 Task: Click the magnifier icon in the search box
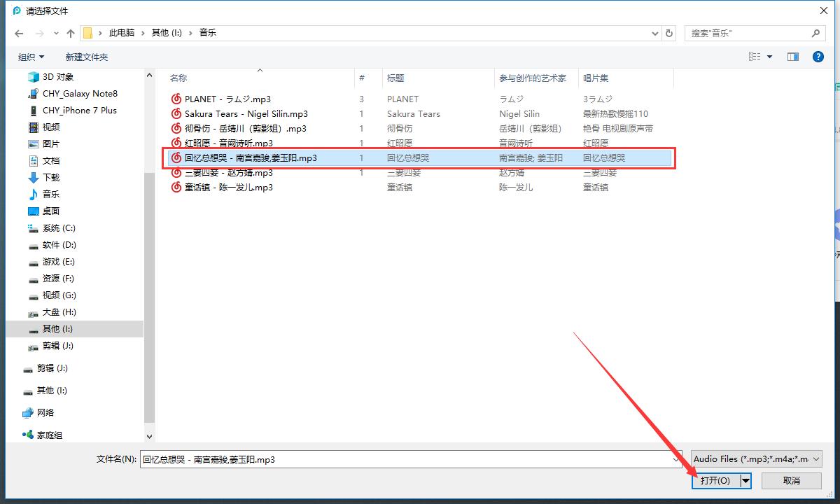coord(816,33)
